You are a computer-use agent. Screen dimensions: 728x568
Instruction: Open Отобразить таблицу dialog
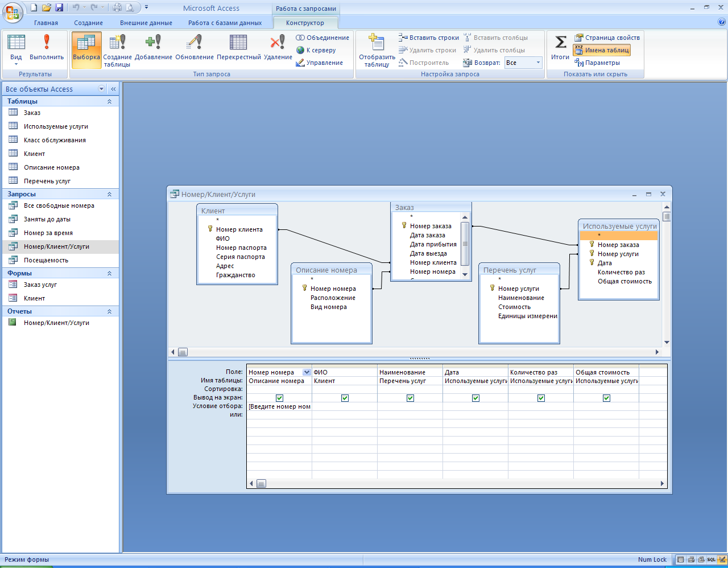(x=377, y=50)
